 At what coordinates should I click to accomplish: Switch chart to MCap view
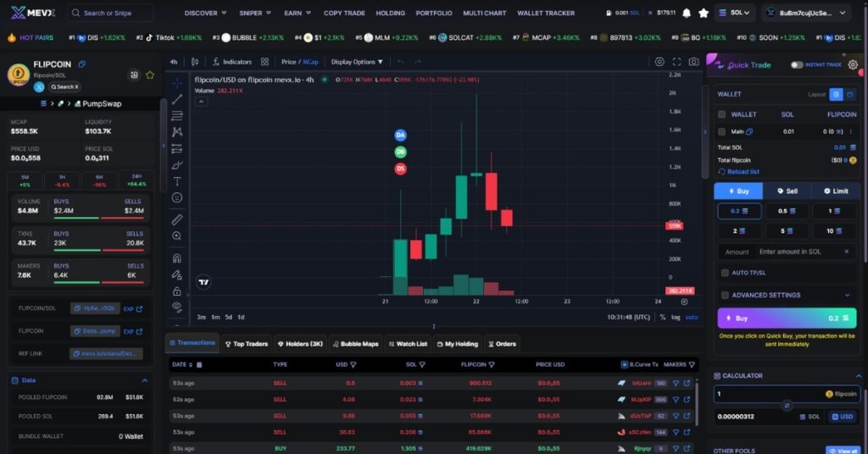coord(310,62)
